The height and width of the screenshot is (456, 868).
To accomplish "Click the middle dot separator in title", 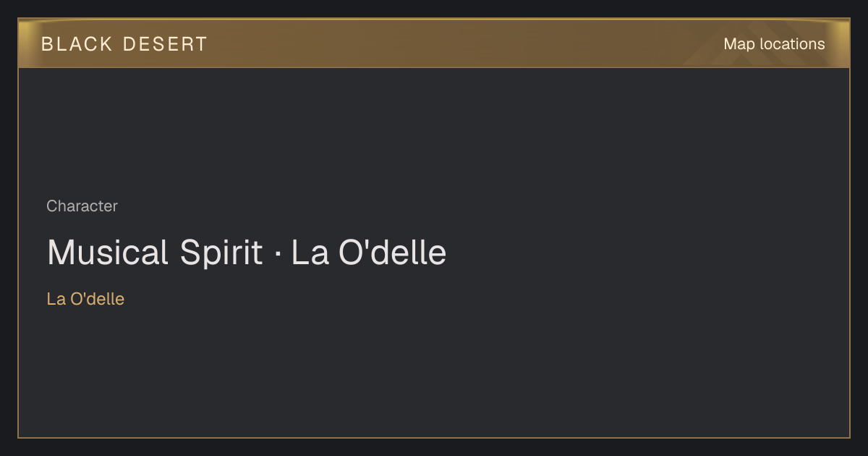I will [277, 254].
